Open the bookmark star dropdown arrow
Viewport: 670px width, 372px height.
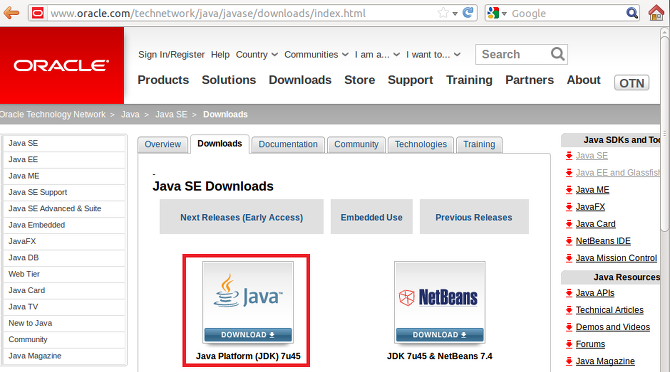[x=455, y=13]
